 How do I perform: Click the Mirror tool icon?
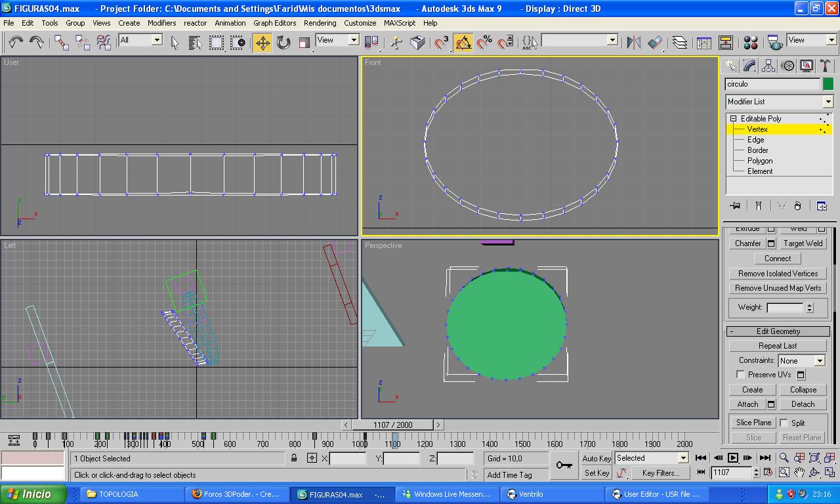[x=633, y=43]
